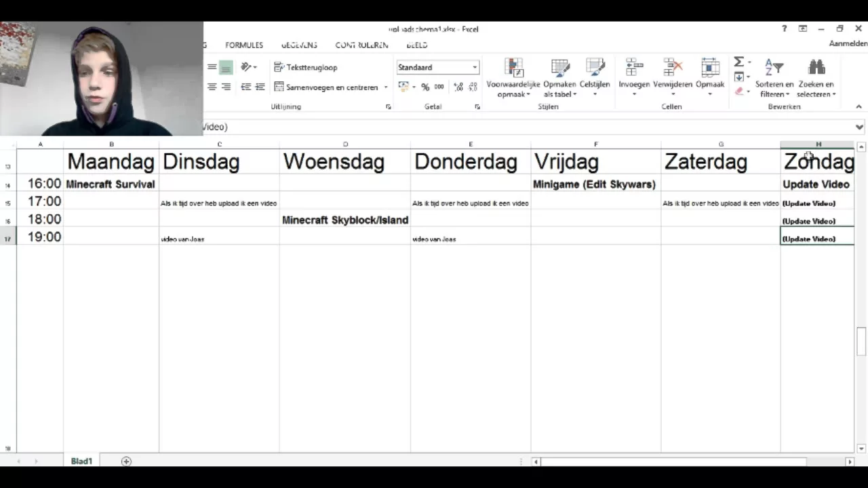This screenshot has width=868, height=488.
Task: Select Dinsdag 'video van Joas' cell
Action: click(219, 237)
